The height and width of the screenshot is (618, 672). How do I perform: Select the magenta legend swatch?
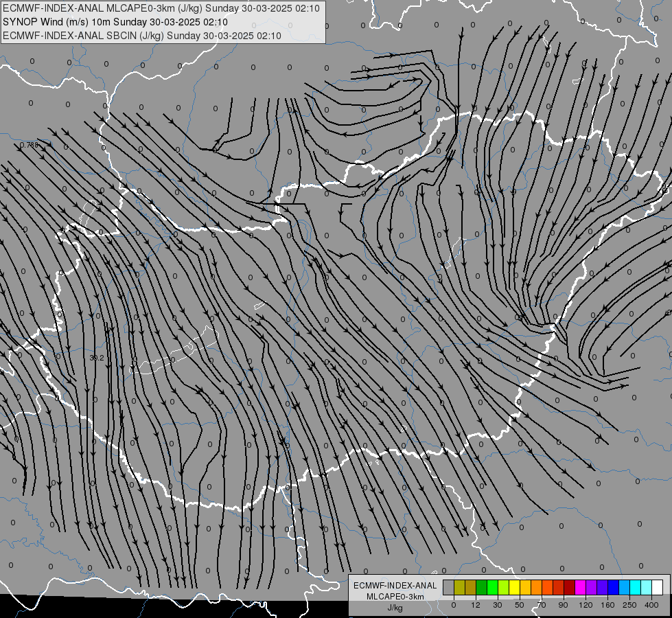(x=581, y=587)
